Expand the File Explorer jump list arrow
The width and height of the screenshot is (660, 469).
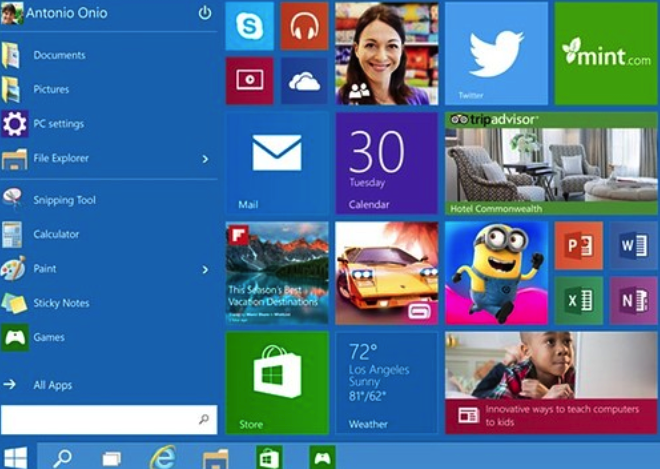(x=205, y=158)
